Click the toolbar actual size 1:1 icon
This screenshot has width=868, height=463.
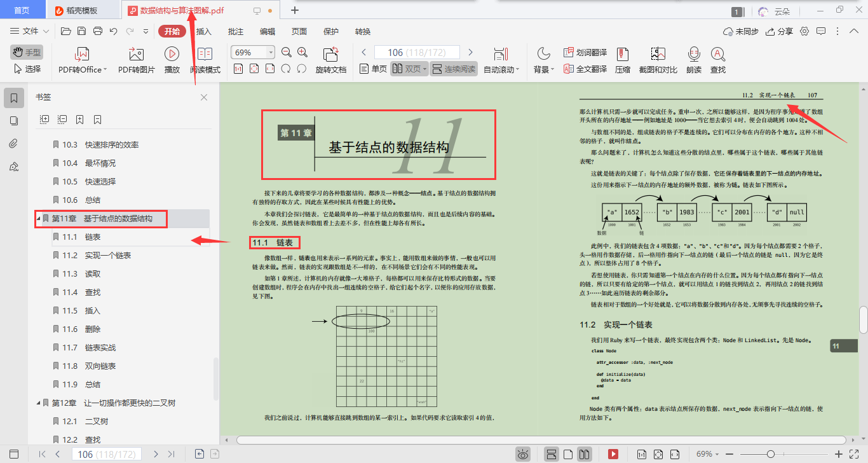238,69
